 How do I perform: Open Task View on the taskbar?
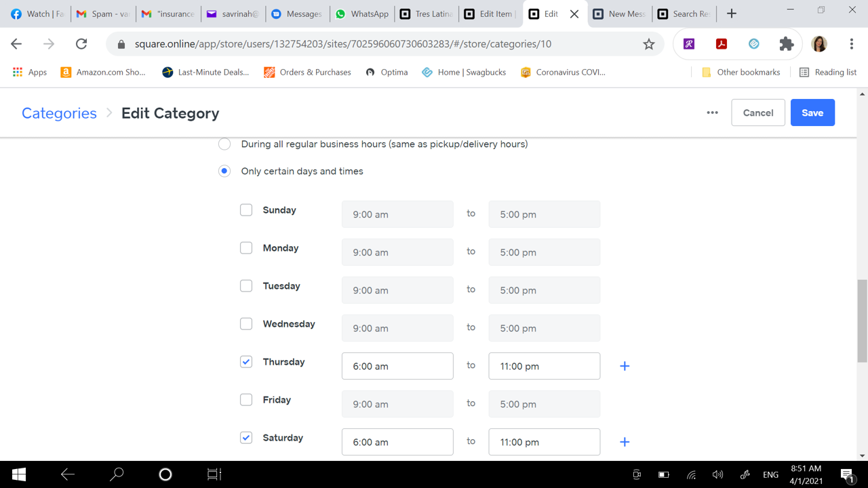(x=214, y=474)
